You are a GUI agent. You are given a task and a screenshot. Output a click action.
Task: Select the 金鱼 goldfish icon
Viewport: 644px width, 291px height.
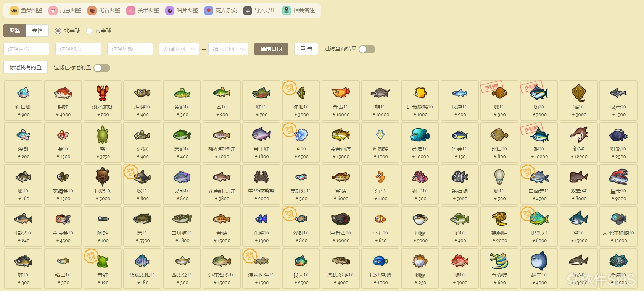(63, 135)
